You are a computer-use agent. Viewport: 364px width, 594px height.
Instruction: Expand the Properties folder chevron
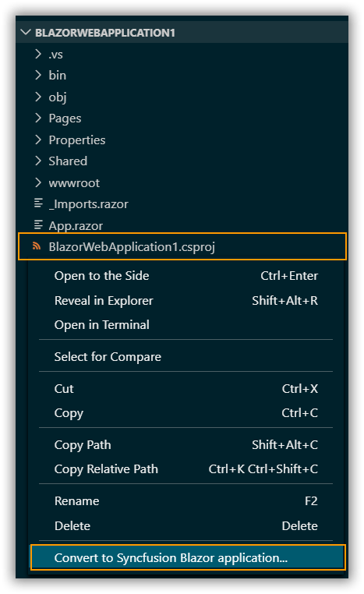pos(38,140)
